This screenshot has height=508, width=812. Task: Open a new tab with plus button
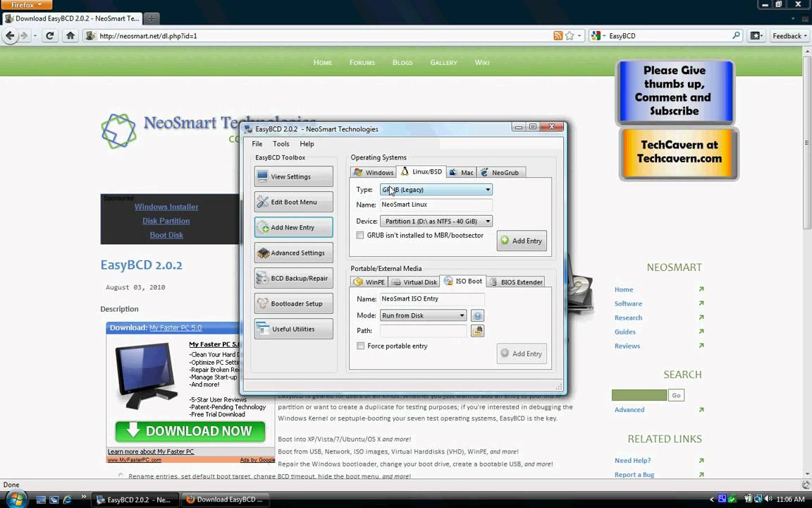tap(152, 18)
